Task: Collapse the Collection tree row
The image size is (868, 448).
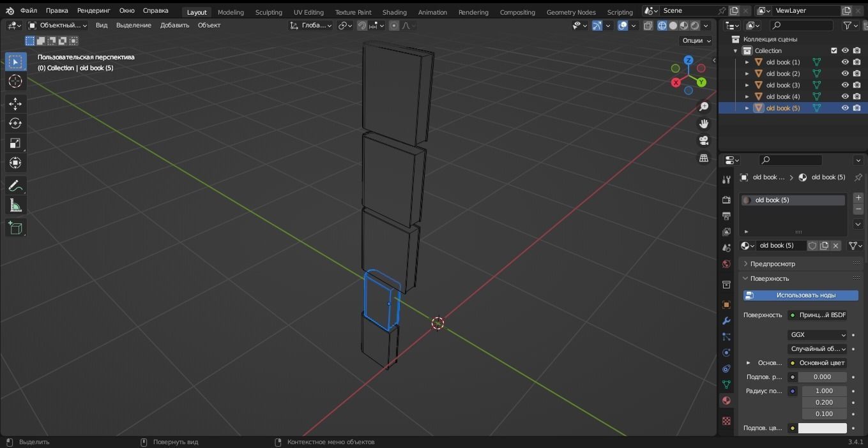Action: 735,50
